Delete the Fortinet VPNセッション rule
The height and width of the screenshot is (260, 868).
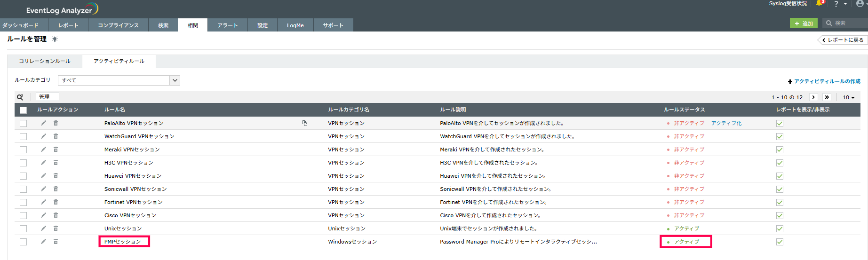coord(56,202)
